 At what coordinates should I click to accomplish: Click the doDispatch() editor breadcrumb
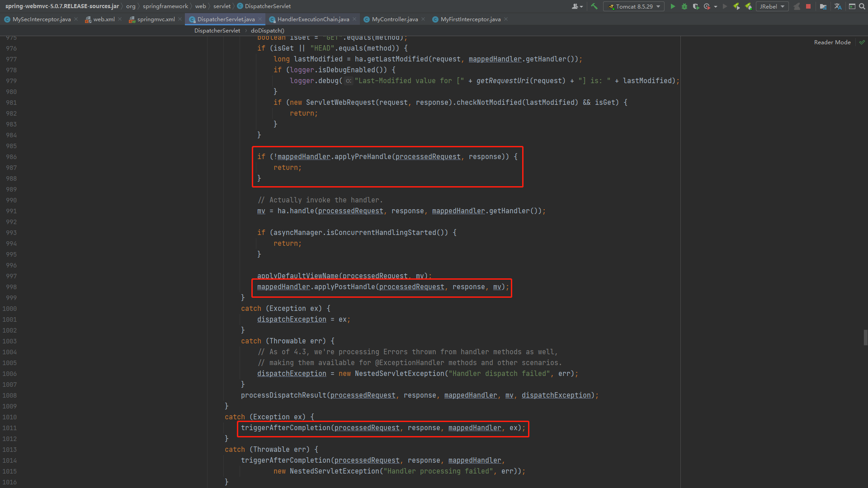click(x=268, y=31)
